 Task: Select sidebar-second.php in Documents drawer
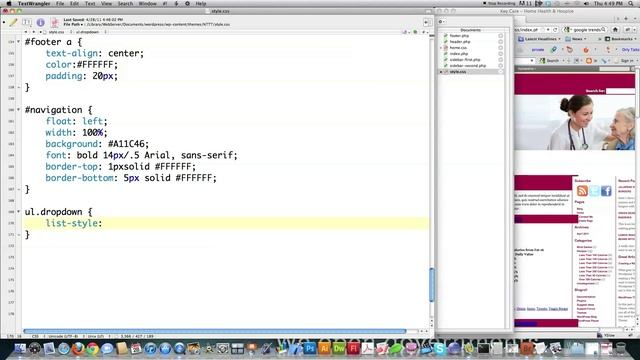point(468,66)
